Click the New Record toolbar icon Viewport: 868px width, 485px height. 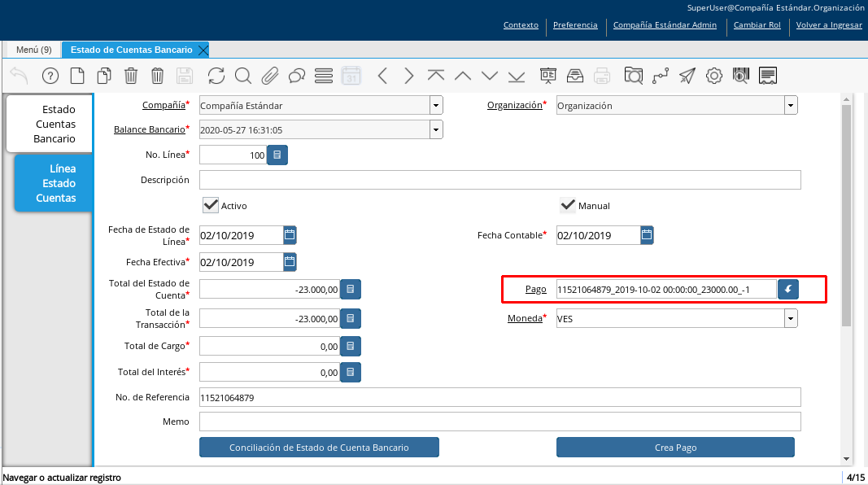tap(77, 76)
